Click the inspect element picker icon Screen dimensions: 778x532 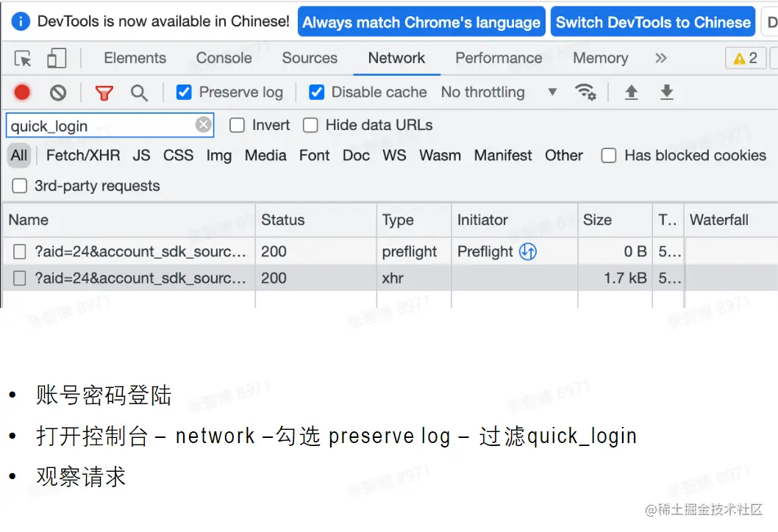(x=23, y=59)
